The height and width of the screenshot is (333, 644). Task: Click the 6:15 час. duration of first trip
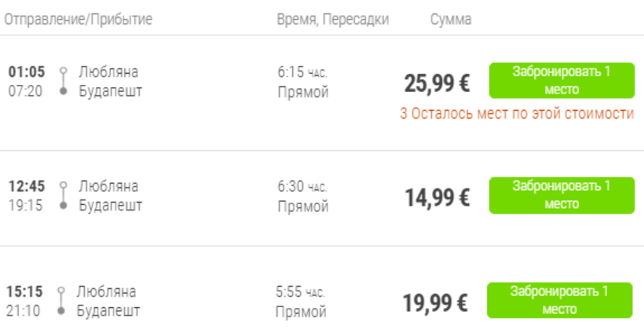point(302,72)
